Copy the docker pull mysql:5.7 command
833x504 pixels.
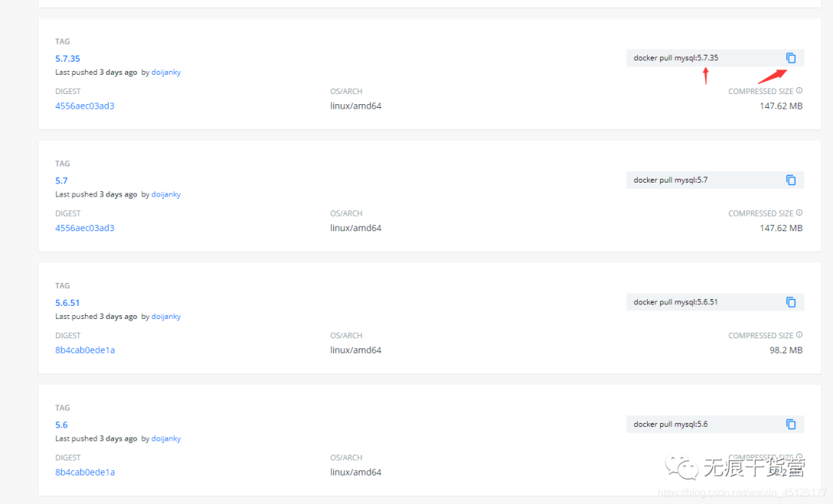(x=791, y=180)
